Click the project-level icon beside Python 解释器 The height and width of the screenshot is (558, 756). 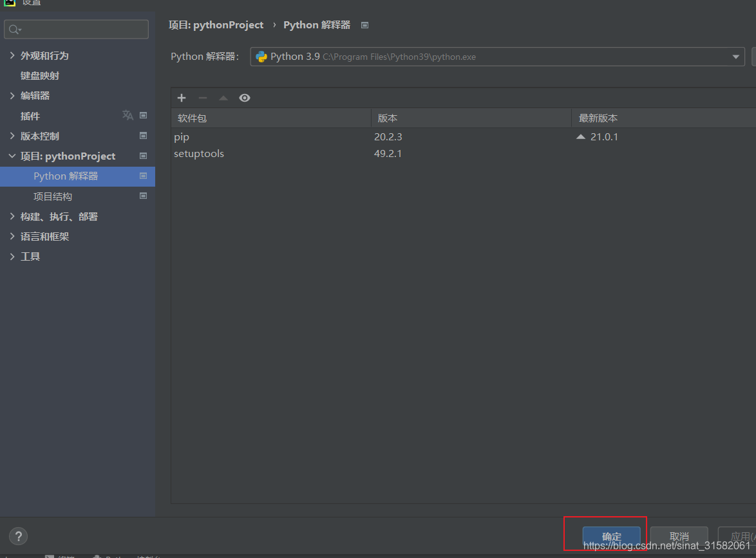click(143, 176)
